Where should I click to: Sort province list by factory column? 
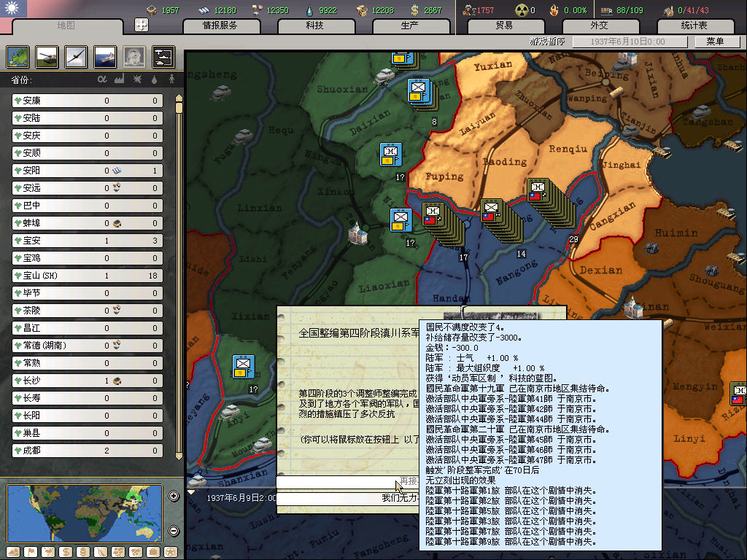pos(119,79)
